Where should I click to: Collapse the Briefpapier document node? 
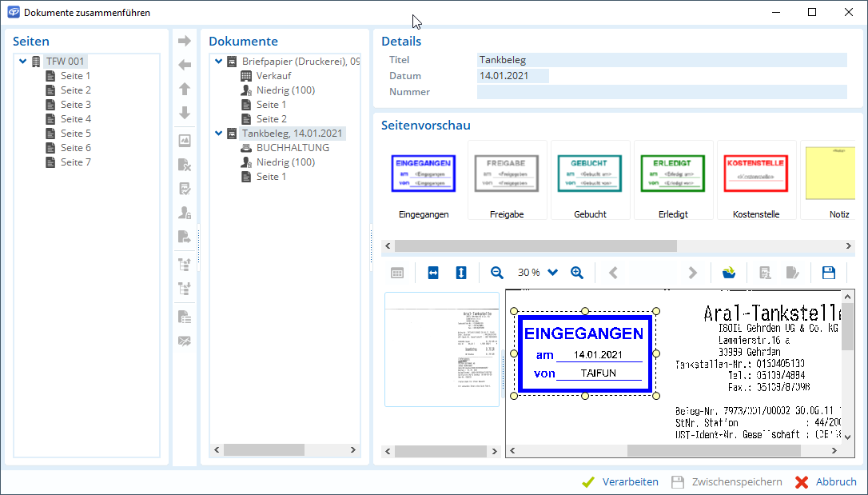pos(218,62)
